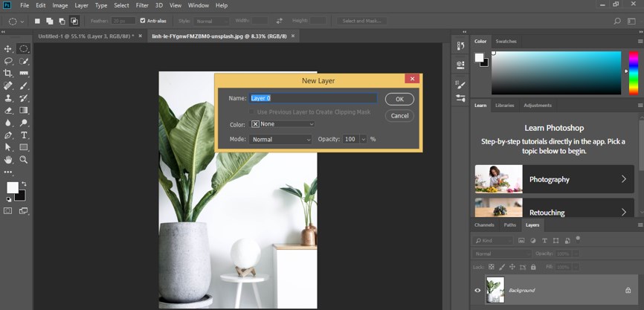The width and height of the screenshot is (644, 310).
Task: Select the Move tool
Action: (x=8, y=48)
